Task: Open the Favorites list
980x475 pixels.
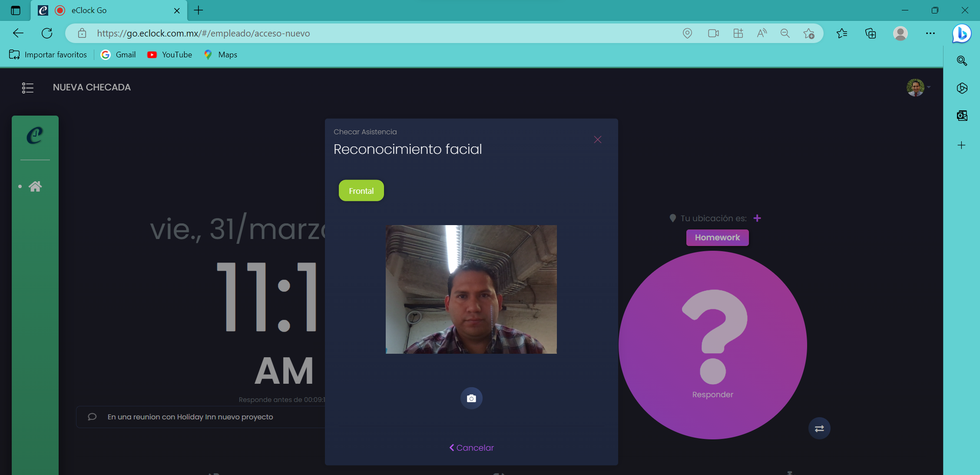Action: 842,33
